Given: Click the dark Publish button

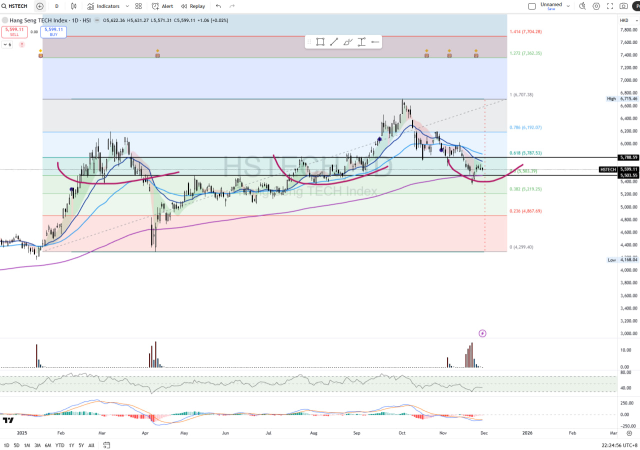Looking at the screenshot, I should [636, 6].
